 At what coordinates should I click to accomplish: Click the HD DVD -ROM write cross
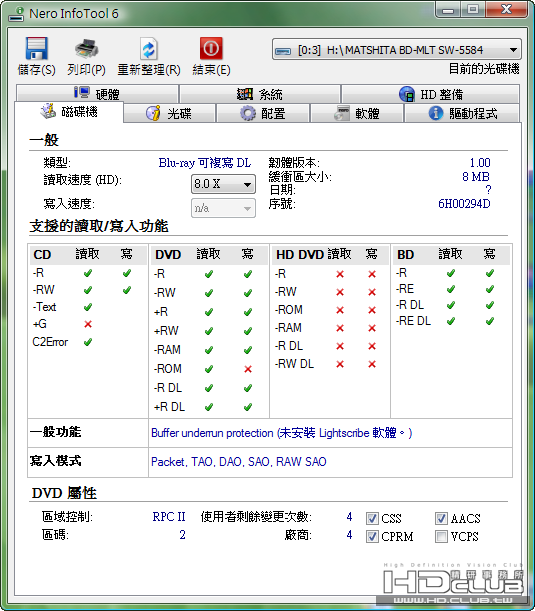point(372,310)
